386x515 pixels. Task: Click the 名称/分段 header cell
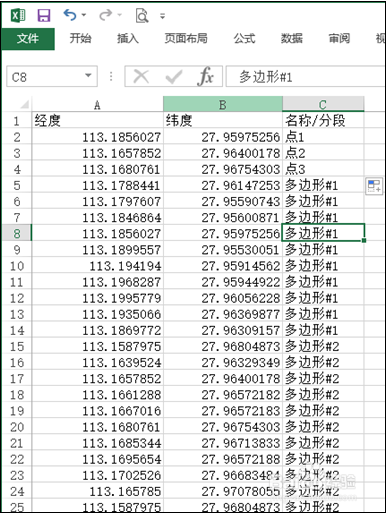coord(323,120)
